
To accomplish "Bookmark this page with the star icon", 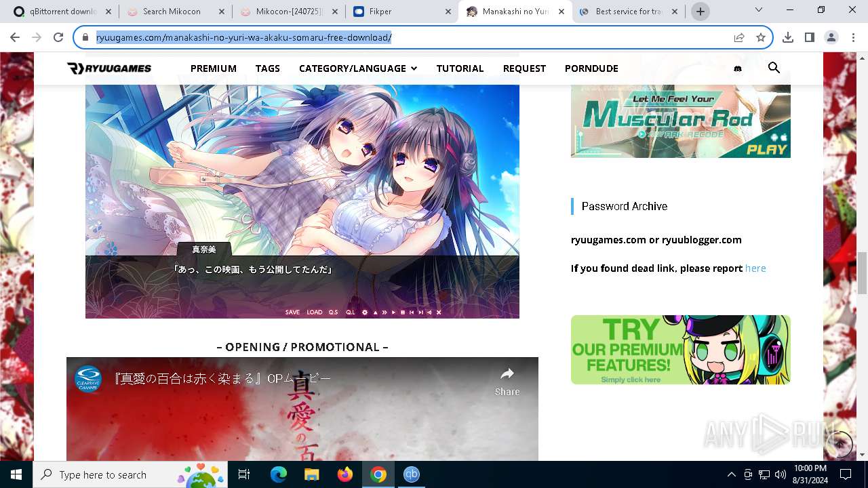I will (x=761, y=37).
